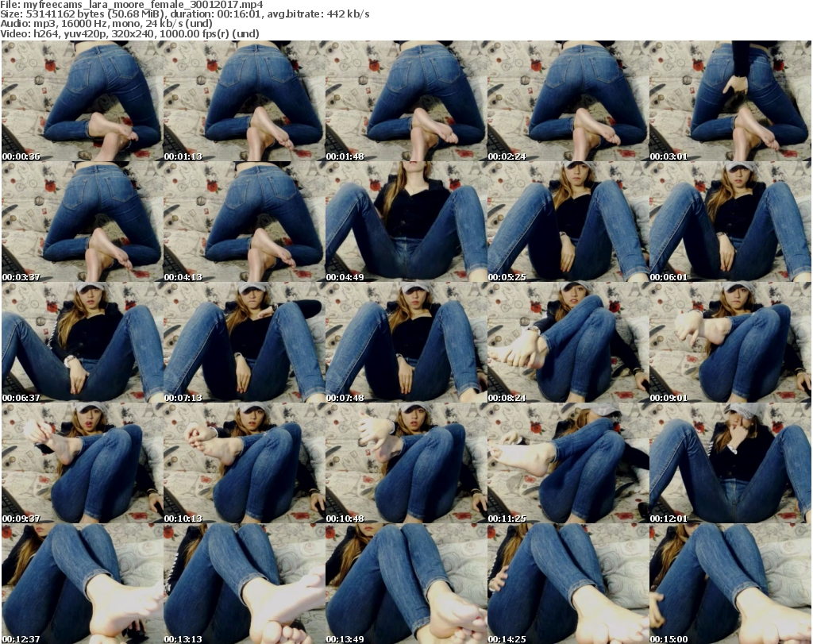Select the thumbnail timestamped 00:07:13
813x644 pixels.
pos(244,343)
